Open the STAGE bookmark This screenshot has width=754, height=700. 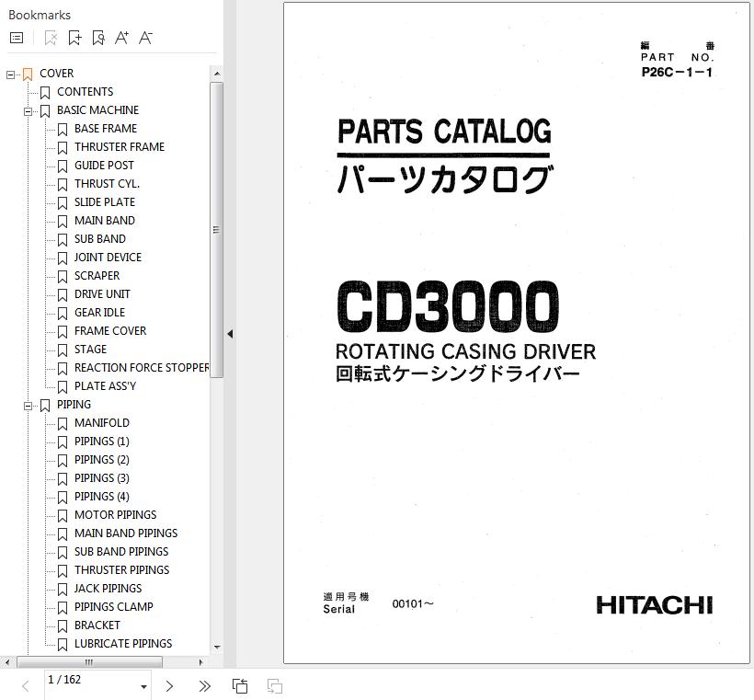pyautogui.click(x=90, y=350)
